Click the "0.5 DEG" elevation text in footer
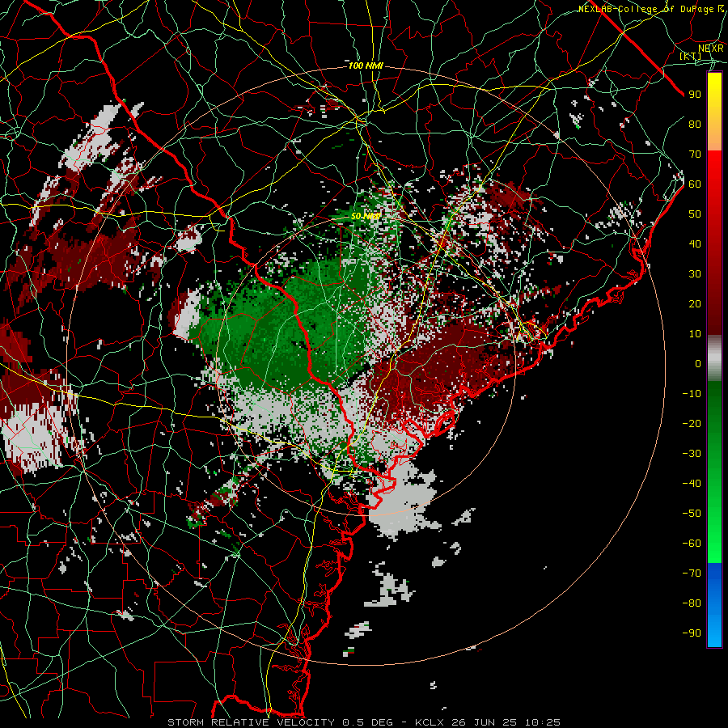This screenshot has height=728, width=728. tap(367, 722)
